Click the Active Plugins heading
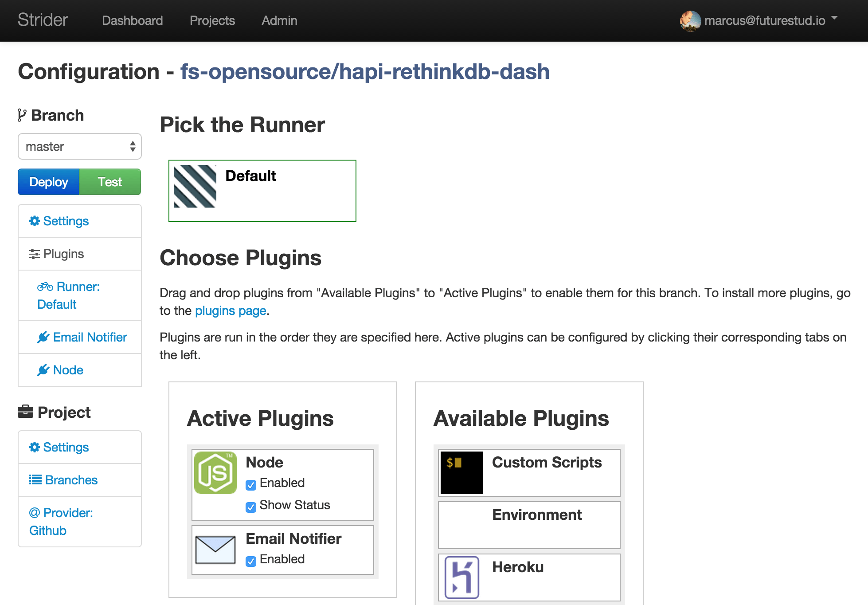 pos(261,418)
